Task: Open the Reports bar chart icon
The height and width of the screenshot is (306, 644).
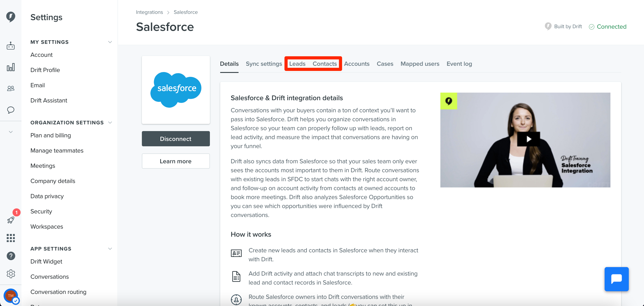Action: (11, 67)
